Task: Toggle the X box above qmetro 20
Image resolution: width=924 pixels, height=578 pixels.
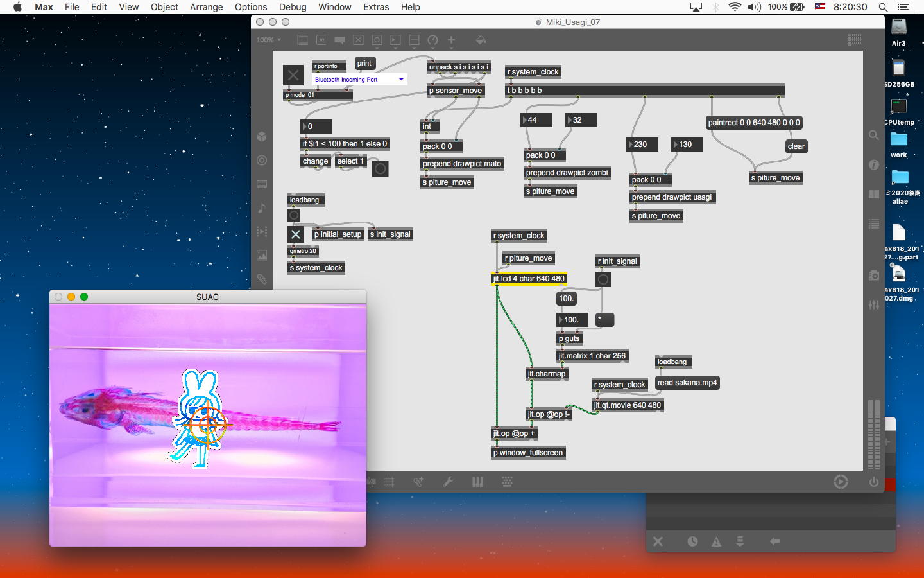Action: coord(295,234)
